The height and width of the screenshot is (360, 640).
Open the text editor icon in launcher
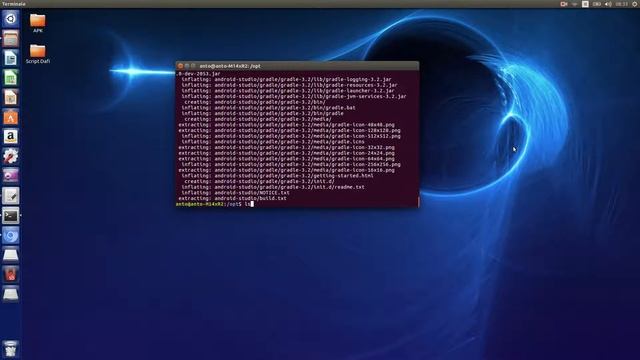click(x=11, y=196)
